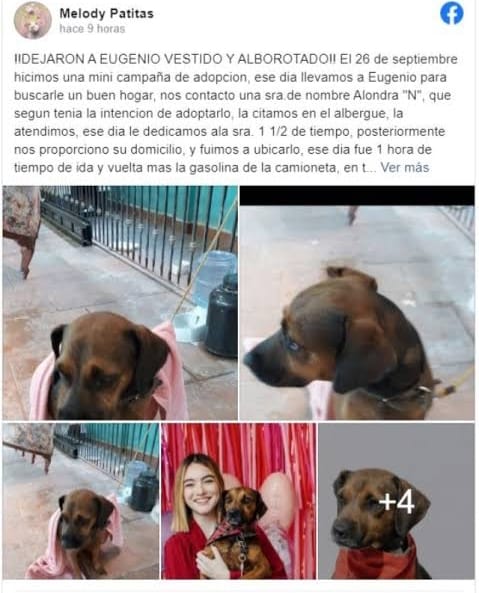Open photo of smiling woman holding dog
Viewport: 479px width, 593px height.
click(x=239, y=501)
